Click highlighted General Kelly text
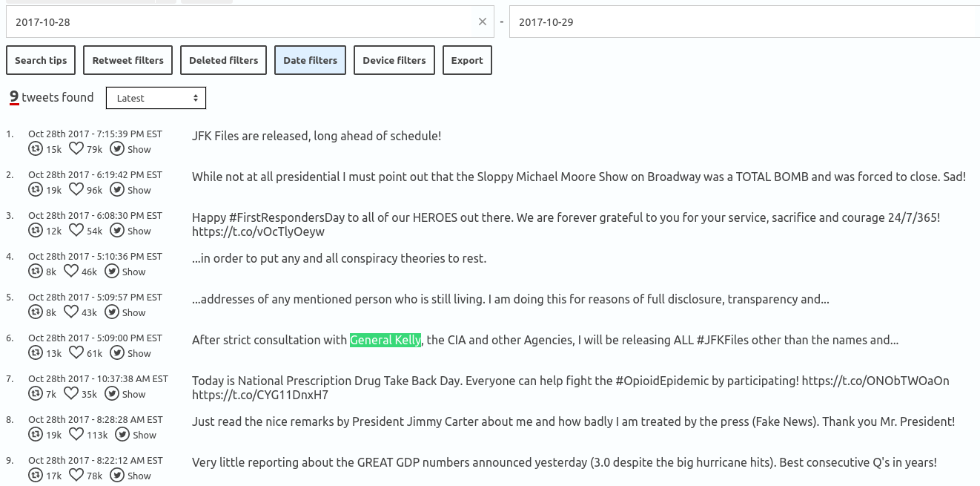The image size is (980, 486). click(x=385, y=340)
